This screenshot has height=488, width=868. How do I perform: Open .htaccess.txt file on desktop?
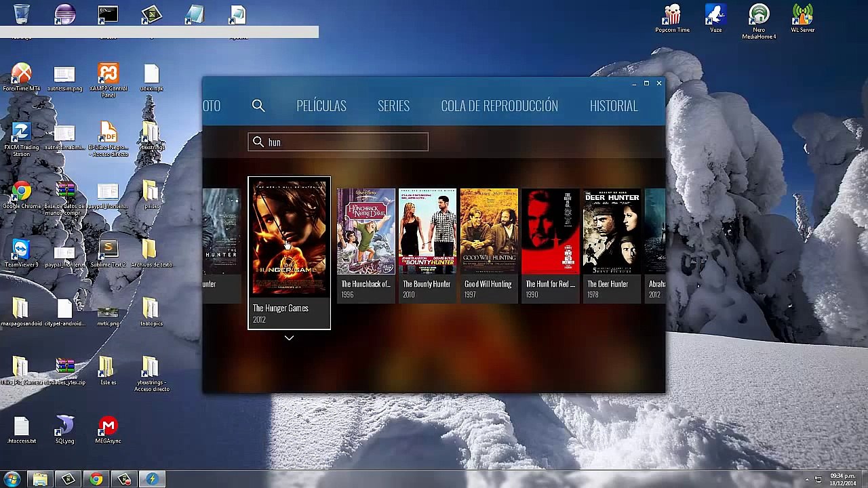pos(22,431)
